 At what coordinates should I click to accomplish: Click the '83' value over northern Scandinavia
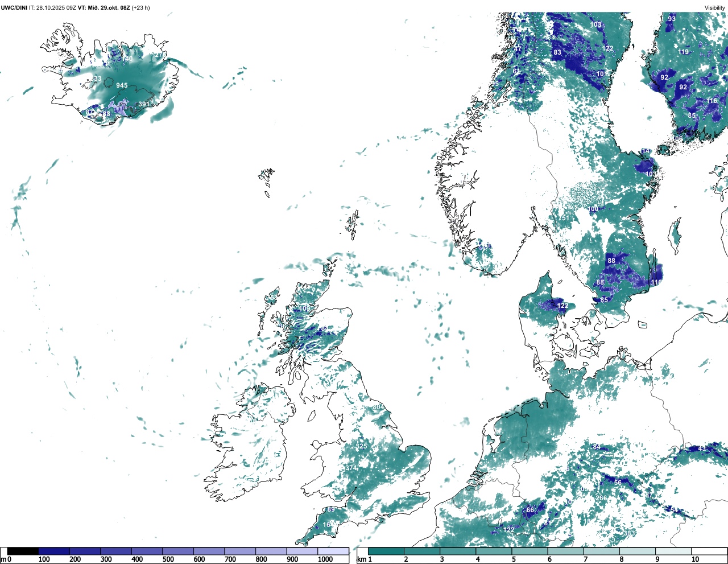click(557, 52)
